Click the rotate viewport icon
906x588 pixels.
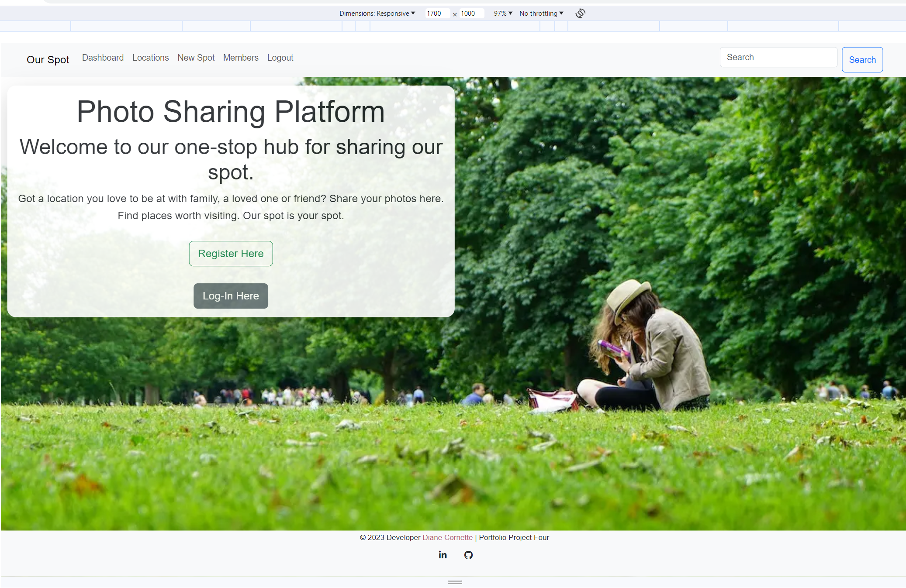(580, 14)
